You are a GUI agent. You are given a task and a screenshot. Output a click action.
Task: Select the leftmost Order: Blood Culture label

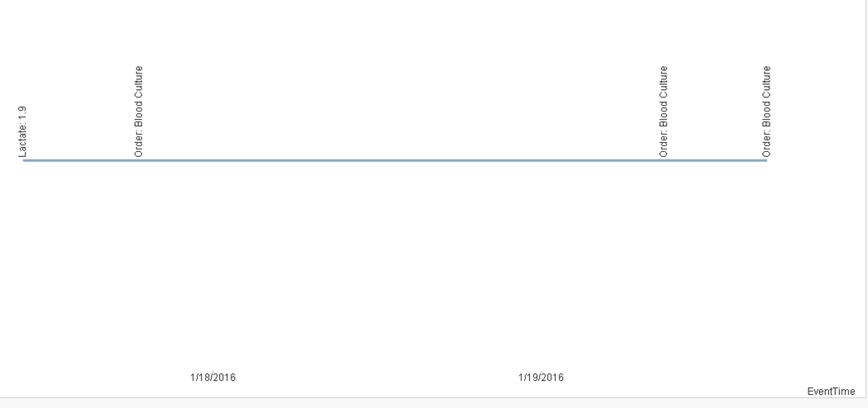tap(139, 111)
